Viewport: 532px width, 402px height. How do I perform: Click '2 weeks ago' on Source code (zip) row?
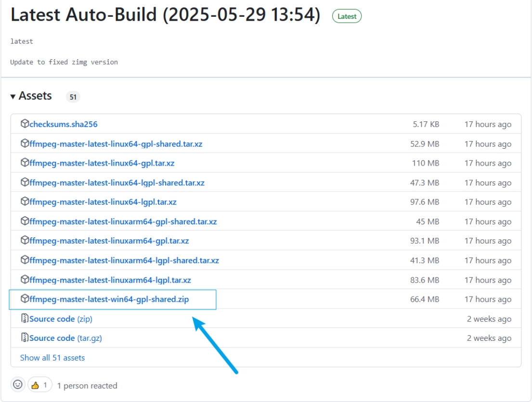pos(489,319)
